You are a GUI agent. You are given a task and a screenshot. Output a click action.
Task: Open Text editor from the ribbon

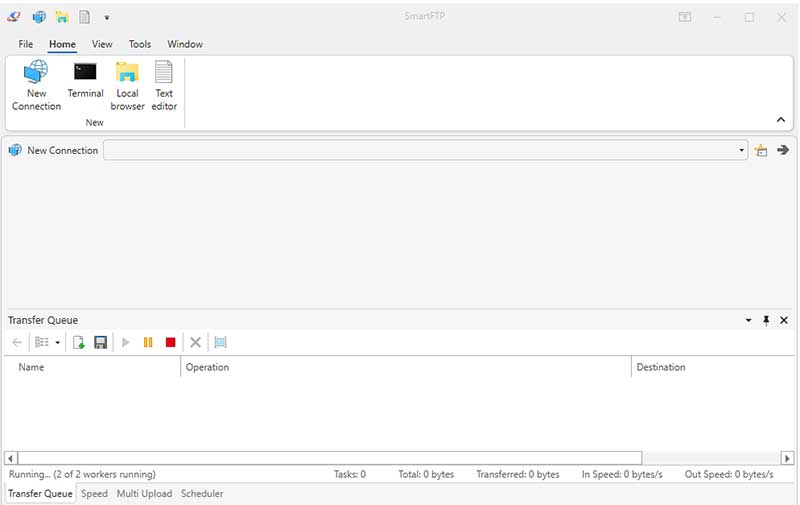(x=164, y=85)
